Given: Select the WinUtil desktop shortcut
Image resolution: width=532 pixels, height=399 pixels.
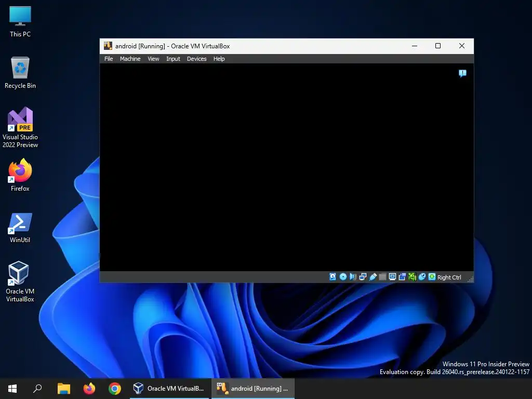Looking at the screenshot, I should coord(20,228).
